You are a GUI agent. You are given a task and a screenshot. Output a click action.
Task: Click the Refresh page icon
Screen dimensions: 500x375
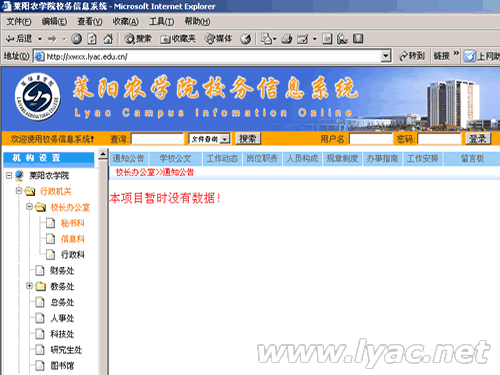tap(92, 39)
